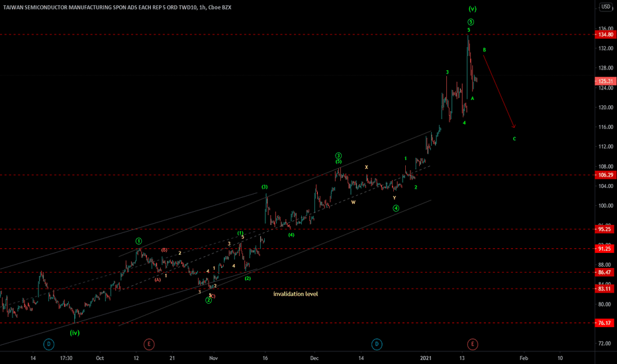Click the blue D dividend marker in September

(49, 344)
